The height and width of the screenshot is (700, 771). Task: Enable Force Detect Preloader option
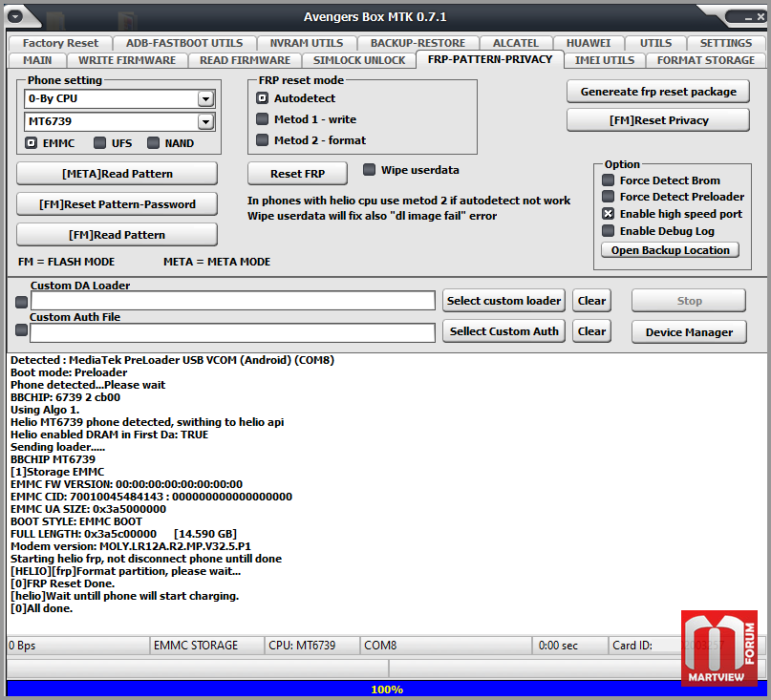pyautogui.click(x=609, y=197)
